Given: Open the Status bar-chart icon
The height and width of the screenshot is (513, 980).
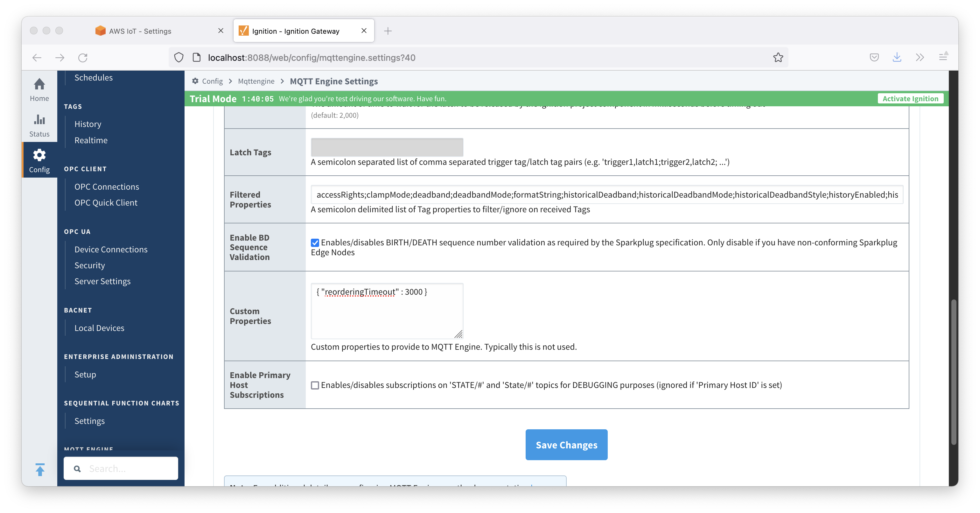Looking at the screenshot, I should point(39,119).
